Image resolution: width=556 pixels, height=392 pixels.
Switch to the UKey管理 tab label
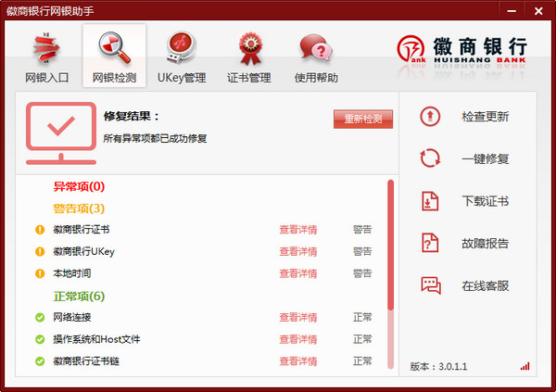(x=182, y=78)
